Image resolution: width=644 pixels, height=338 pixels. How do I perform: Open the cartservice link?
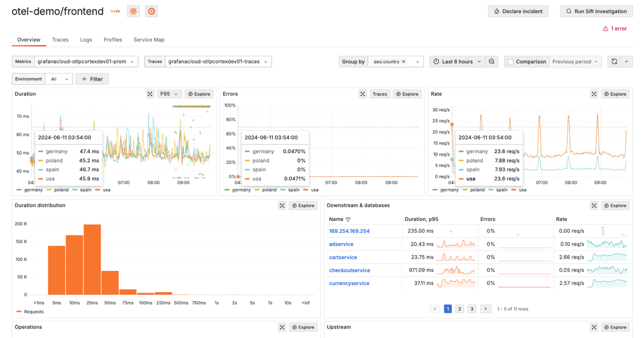[x=343, y=258]
